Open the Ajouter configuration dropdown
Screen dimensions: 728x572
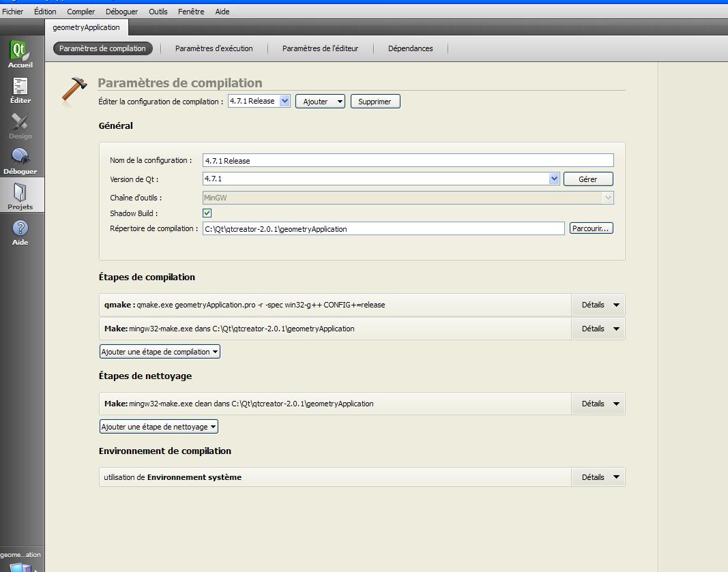320,102
